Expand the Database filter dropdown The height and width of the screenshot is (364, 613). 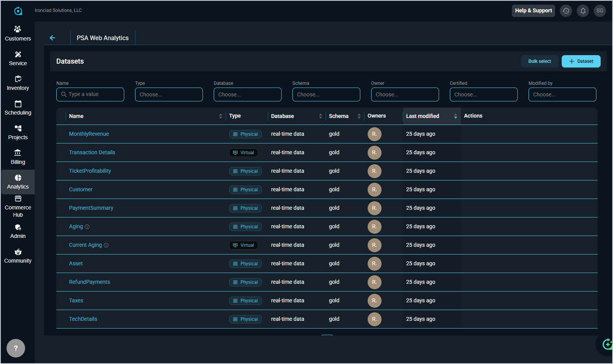pos(247,94)
